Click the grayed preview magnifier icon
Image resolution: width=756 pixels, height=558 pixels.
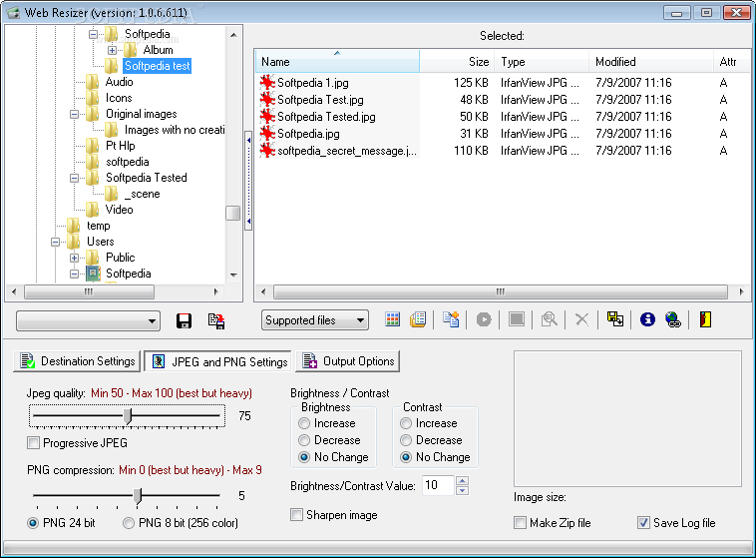(x=550, y=319)
